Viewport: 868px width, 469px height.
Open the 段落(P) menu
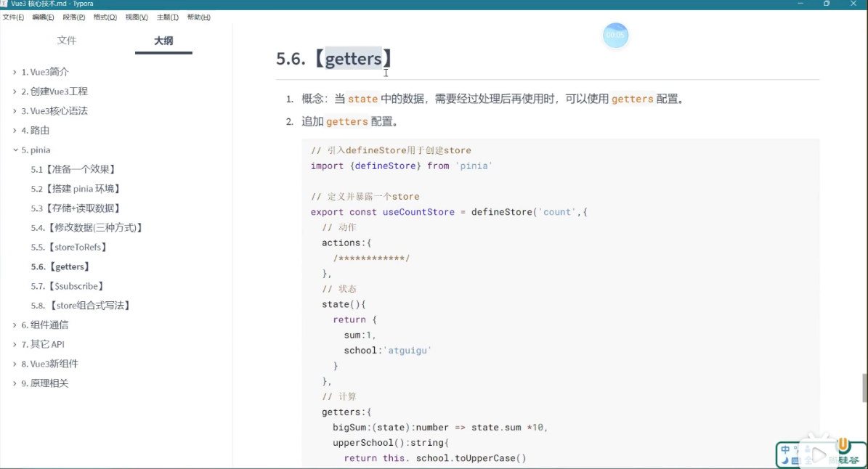point(73,17)
